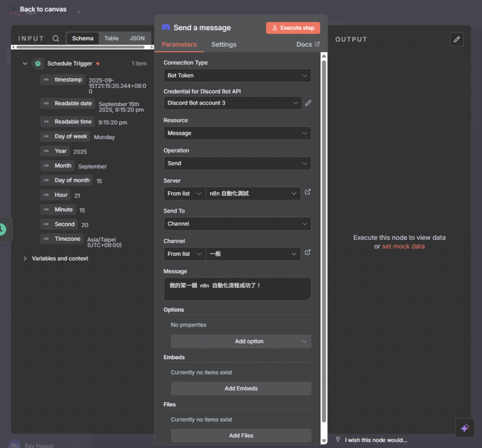This screenshot has width=482, height=448.
Task: Click the parameters panel vertical scrollbar
Action: click(324, 242)
